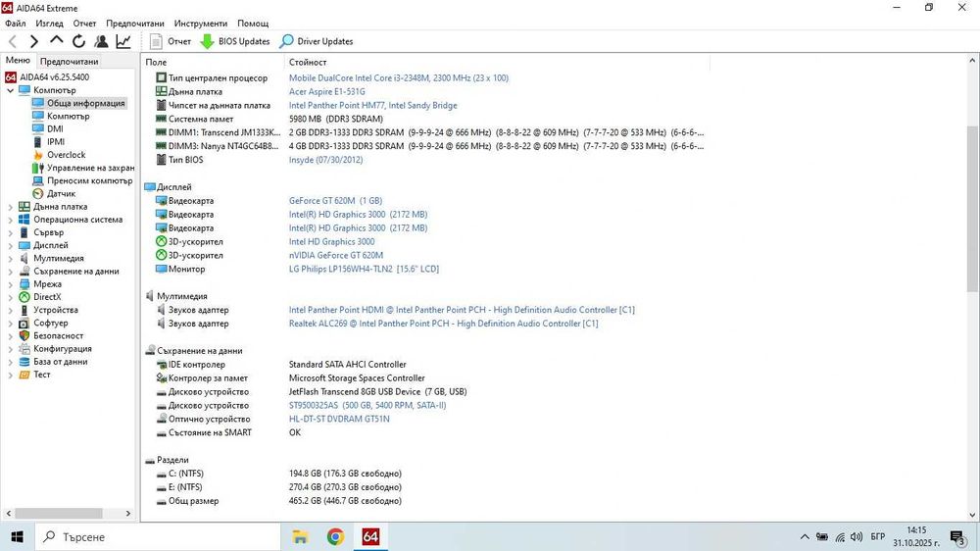
Task: Click the Windows Start button
Action: (x=17, y=536)
